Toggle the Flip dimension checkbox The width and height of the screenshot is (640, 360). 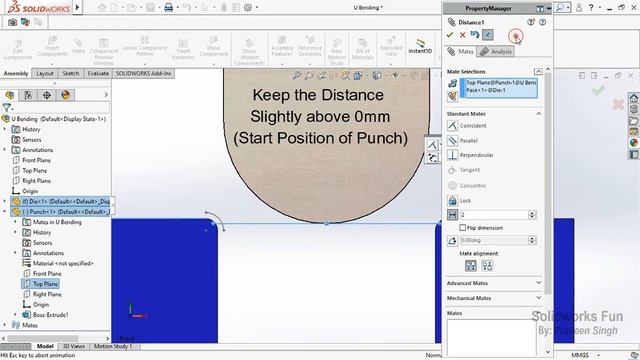(462, 228)
